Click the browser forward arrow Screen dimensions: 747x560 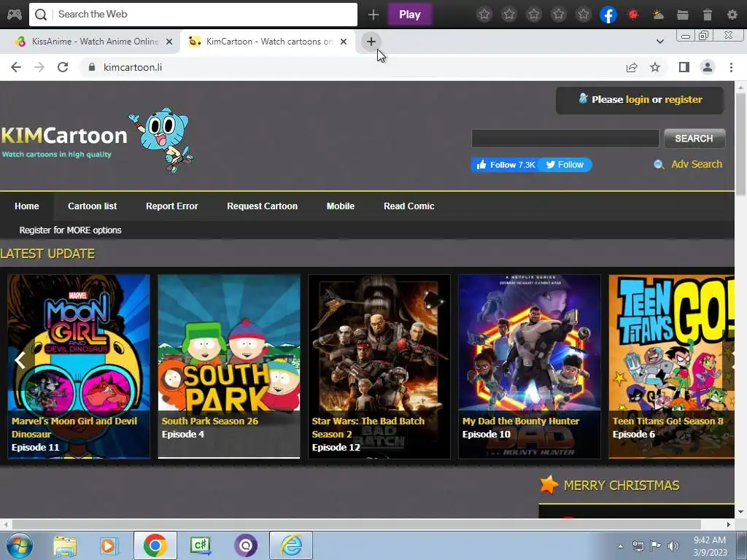pos(39,67)
